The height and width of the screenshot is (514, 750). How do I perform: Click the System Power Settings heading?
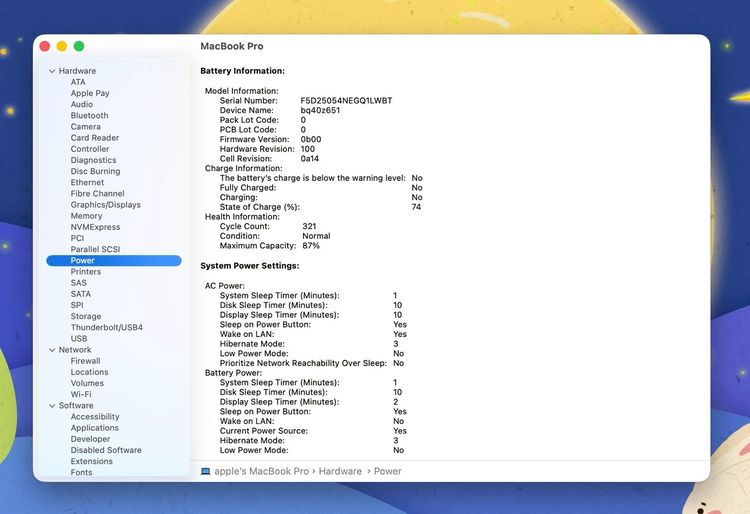click(x=250, y=266)
